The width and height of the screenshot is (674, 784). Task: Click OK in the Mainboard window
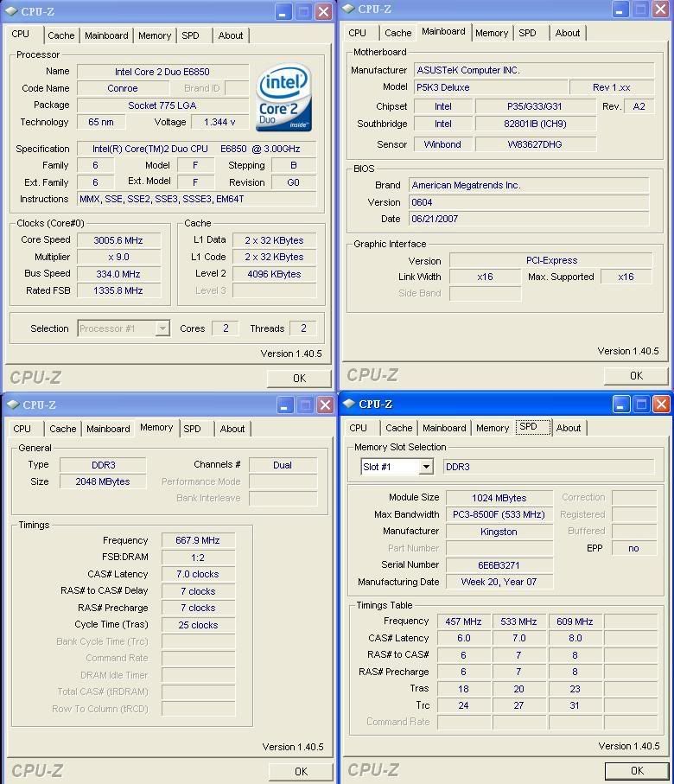pyautogui.click(x=636, y=375)
